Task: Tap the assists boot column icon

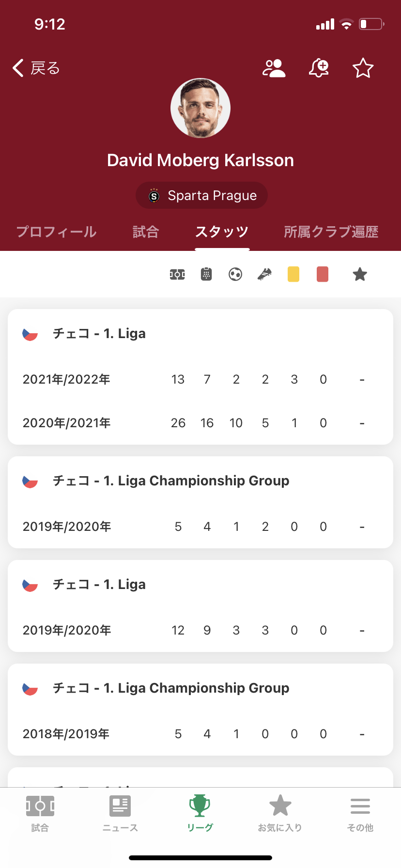Action: (264, 275)
